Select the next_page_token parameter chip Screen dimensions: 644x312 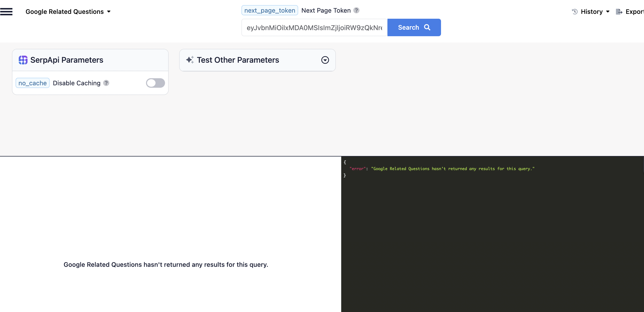tap(269, 10)
